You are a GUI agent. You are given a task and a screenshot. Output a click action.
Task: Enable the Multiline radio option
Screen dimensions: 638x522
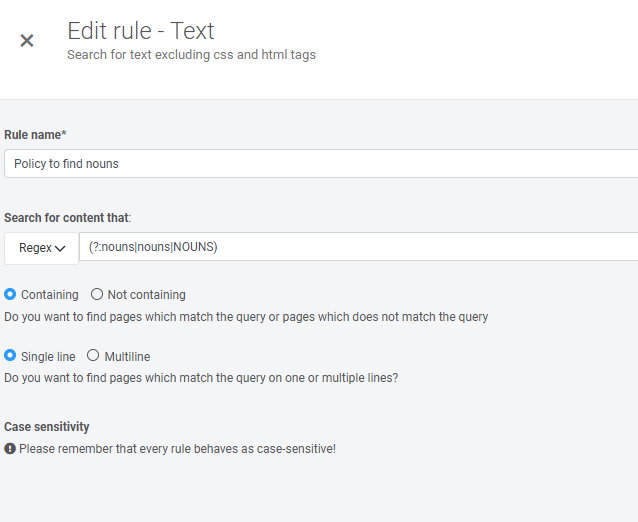pos(93,356)
